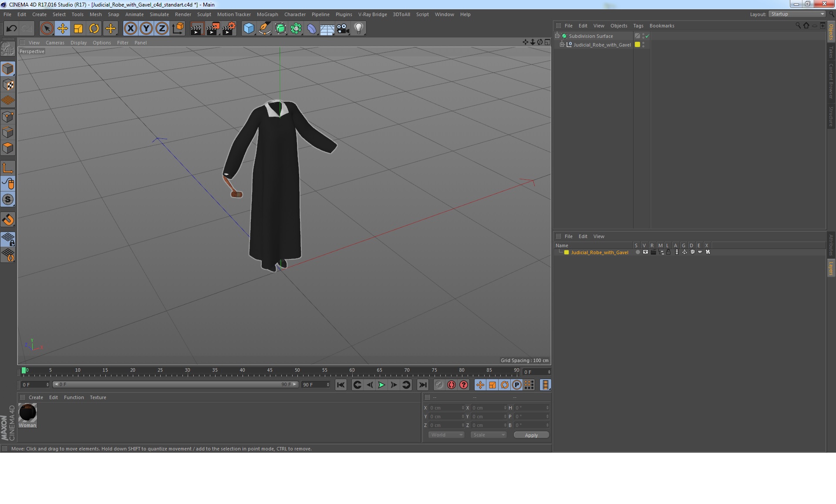Viewport: 836px width, 504px height.
Task: Add a Cube primitive object
Action: coord(249,29)
